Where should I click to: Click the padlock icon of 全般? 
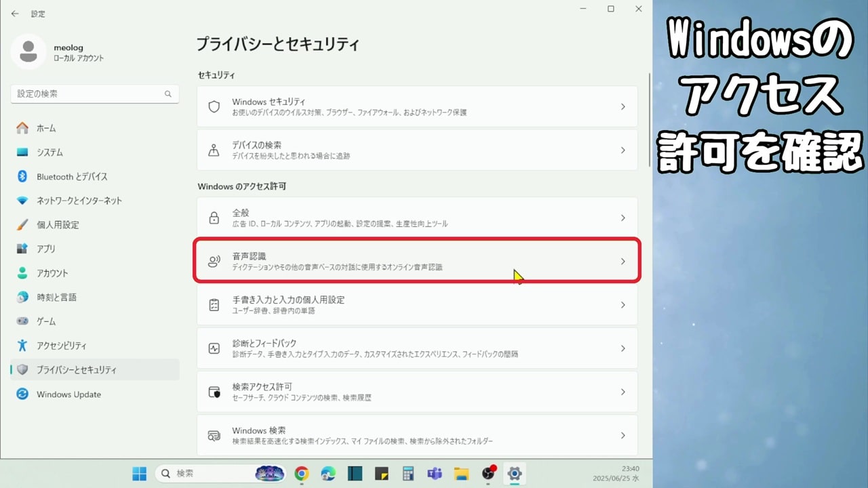(214, 218)
